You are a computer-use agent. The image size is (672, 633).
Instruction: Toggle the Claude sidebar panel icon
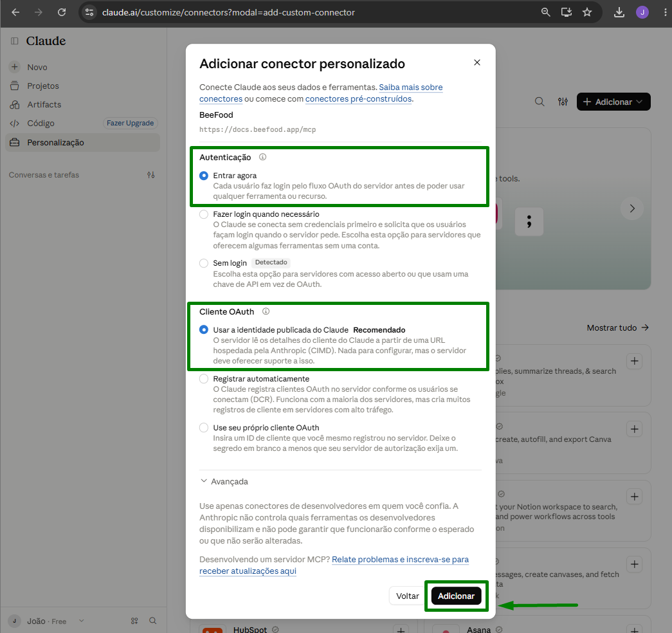[x=15, y=41]
